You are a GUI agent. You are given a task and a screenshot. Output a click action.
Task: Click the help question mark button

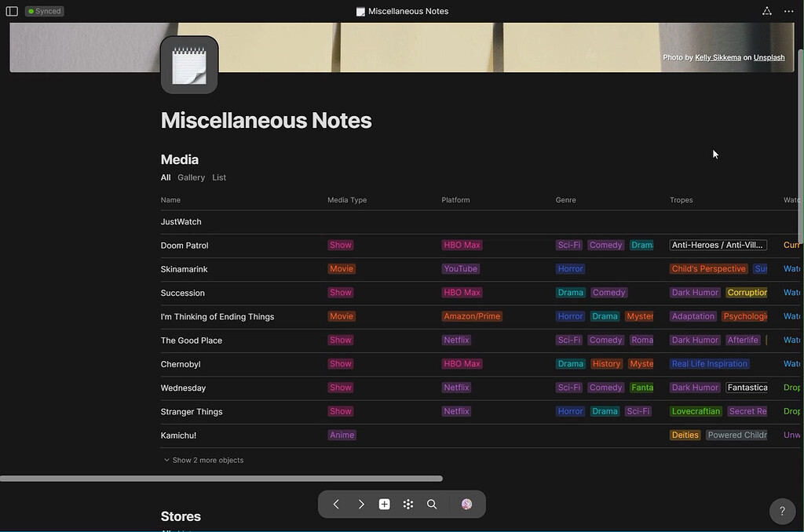(x=781, y=511)
